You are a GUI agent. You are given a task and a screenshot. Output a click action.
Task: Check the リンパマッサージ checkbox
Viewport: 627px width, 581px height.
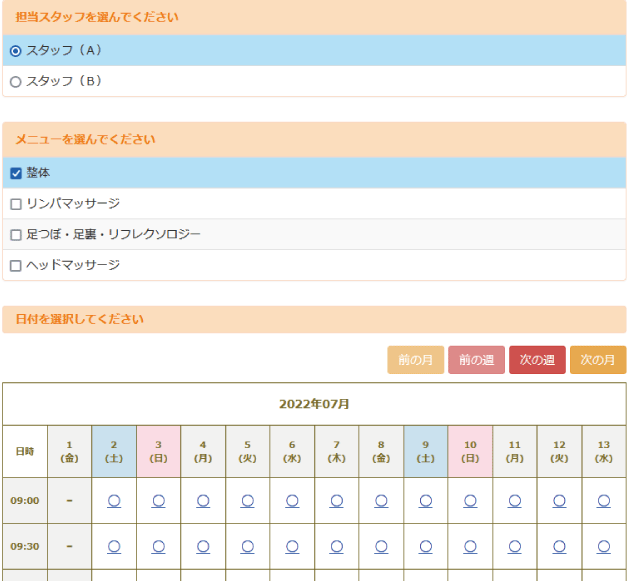tap(16, 204)
